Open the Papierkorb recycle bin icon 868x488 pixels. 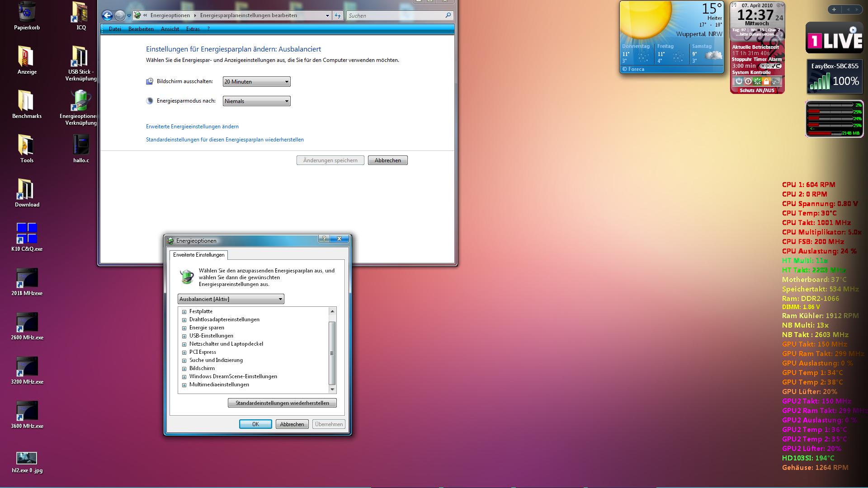click(27, 13)
